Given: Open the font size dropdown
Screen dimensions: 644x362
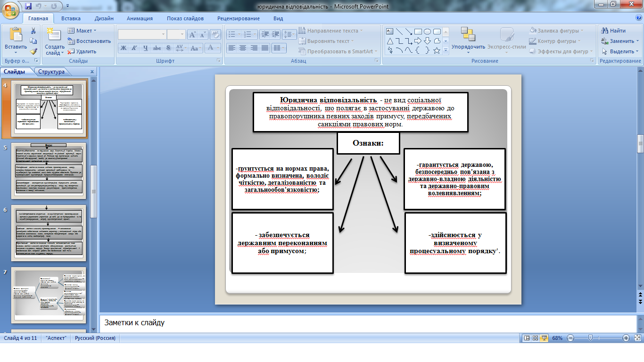Looking at the screenshot, I should coord(182,34).
